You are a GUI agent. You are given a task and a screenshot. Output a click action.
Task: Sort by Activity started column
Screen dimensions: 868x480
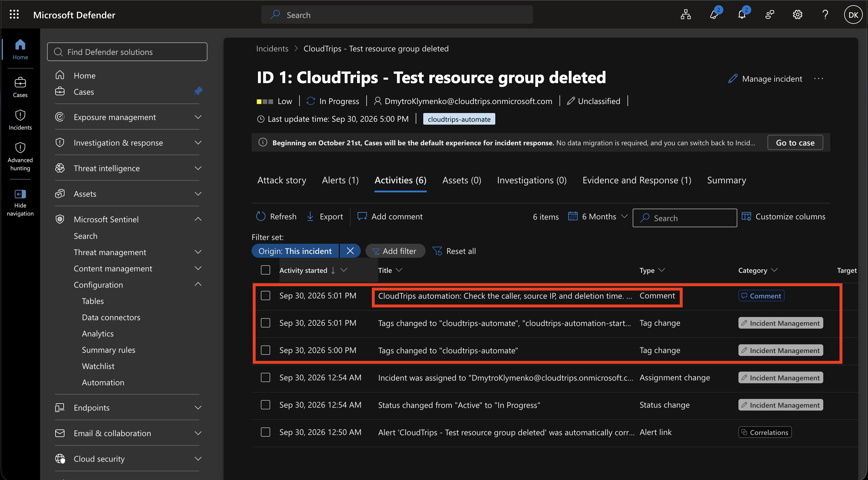pyautogui.click(x=303, y=270)
